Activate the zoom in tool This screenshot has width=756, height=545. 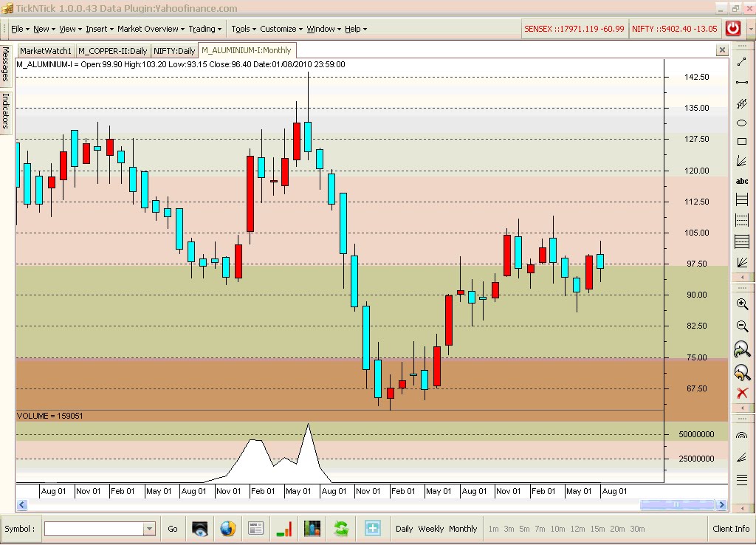743,304
